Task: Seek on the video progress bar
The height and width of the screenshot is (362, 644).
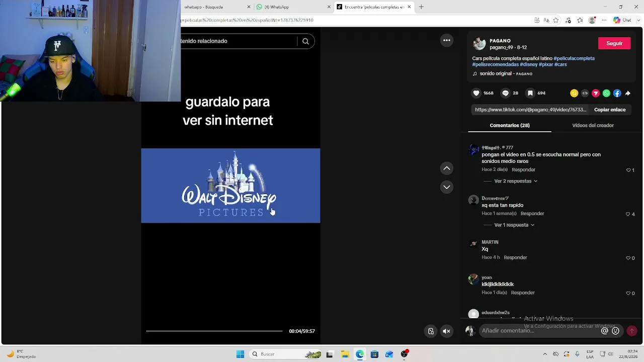Action: 214,331
